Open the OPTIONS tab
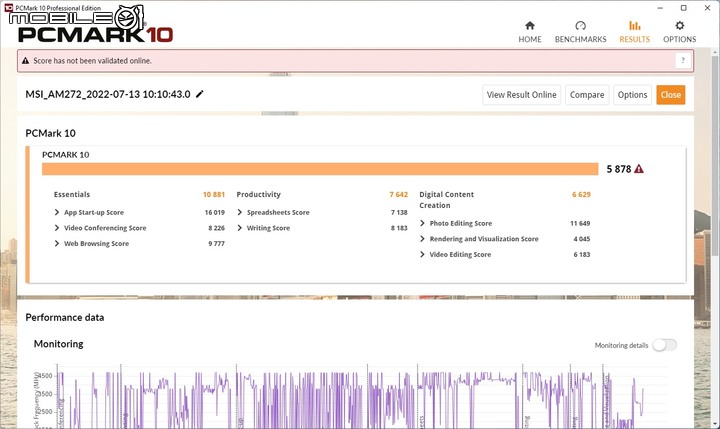720x429 pixels. tap(680, 32)
